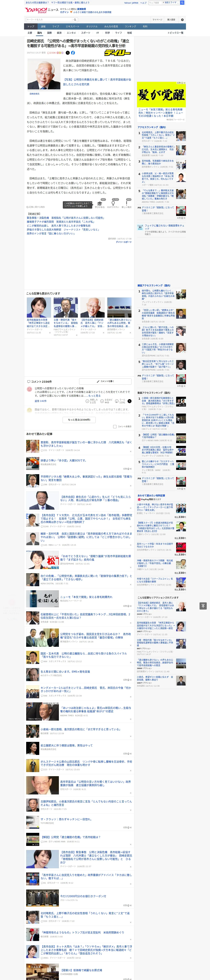This screenshot has height=980, width=210.
Task: Select the みんなの意見 navigation tab
Action: pos(111,27)
